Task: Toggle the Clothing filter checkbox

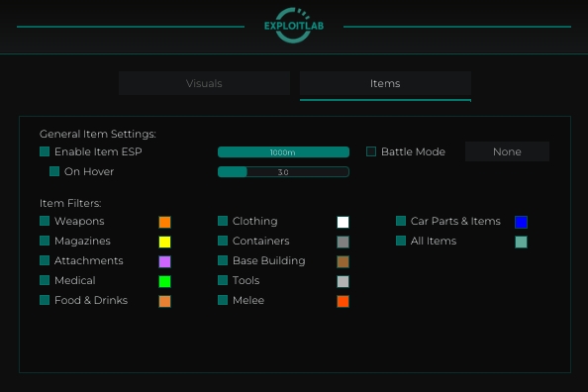Action: point(223,221)
